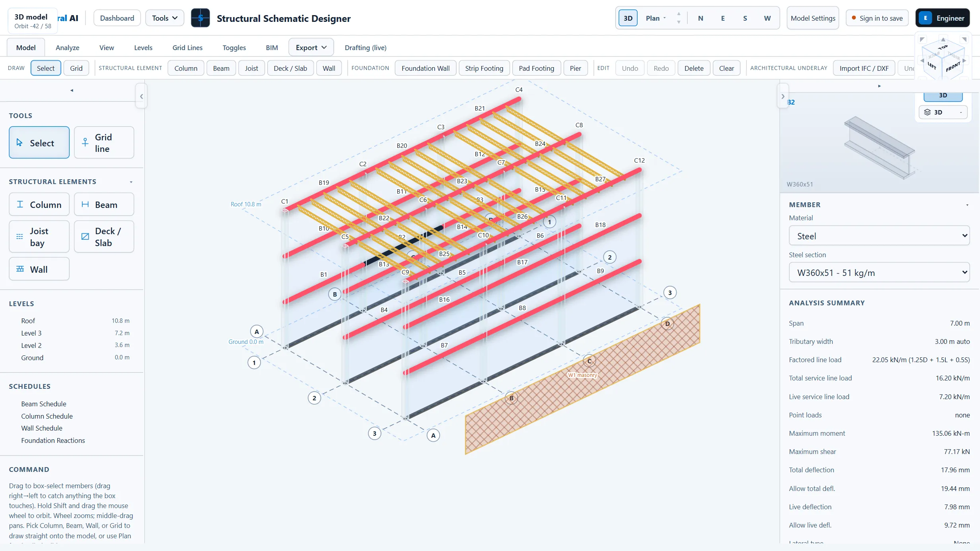
Task: Open the BIM tab
Action: pyautogui.click(x=272, y=47)
